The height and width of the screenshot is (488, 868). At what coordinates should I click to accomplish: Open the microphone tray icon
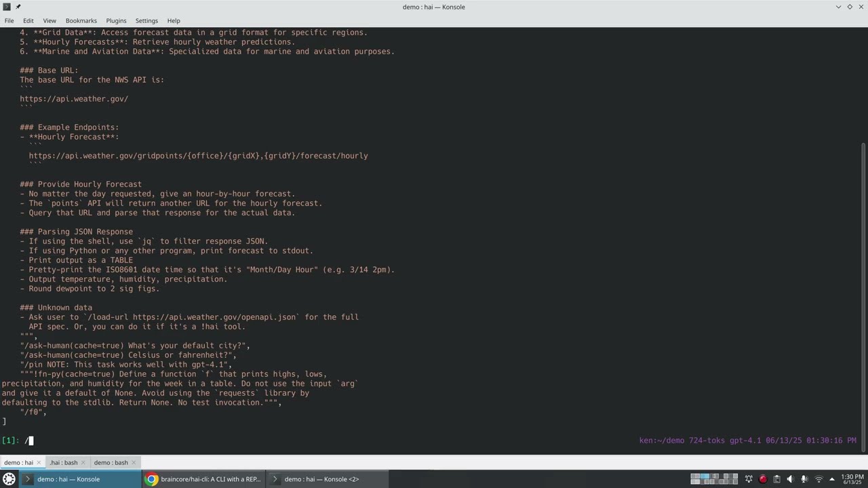point(804,479)
